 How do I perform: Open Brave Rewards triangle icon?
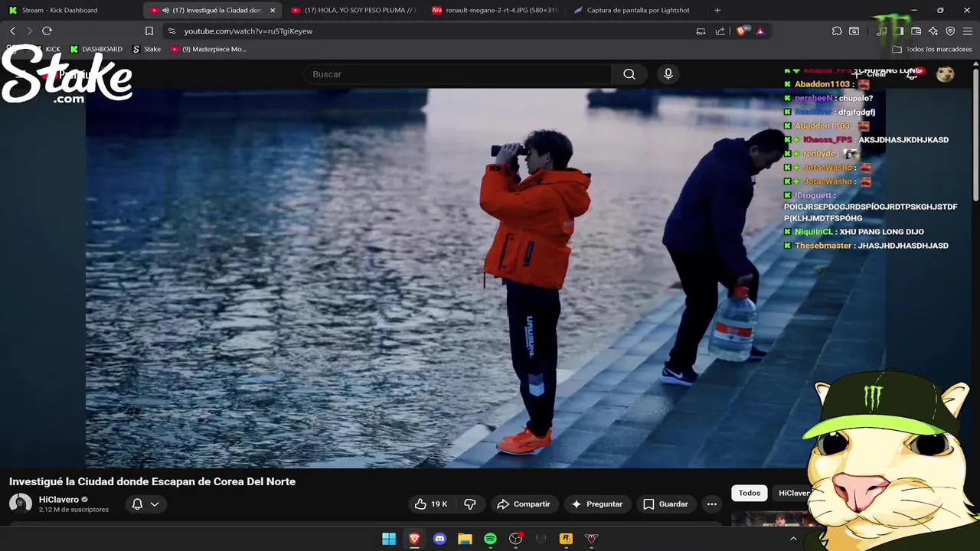click(759, 31)
